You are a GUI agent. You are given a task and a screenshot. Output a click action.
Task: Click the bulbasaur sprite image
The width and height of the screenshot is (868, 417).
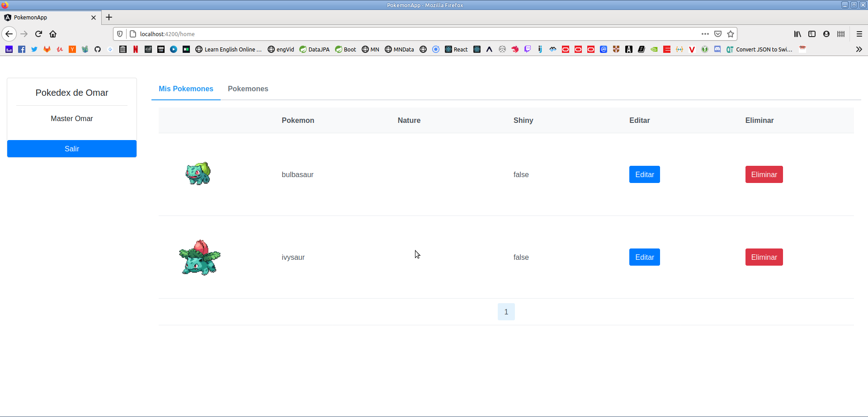(x=198, y=173)
